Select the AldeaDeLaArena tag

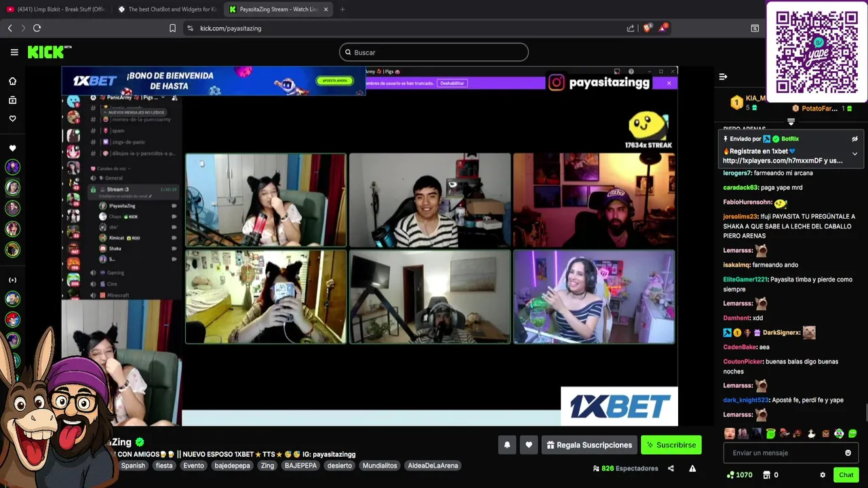[x=433, y=466]
